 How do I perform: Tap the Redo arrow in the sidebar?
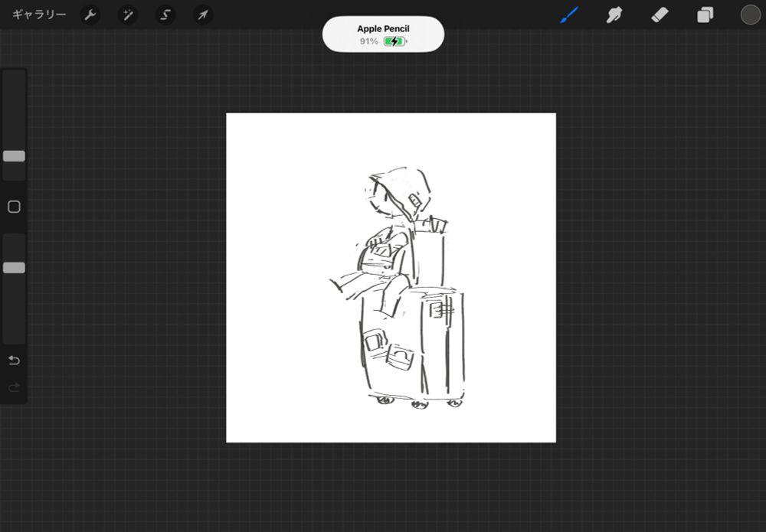click(14, 387)
